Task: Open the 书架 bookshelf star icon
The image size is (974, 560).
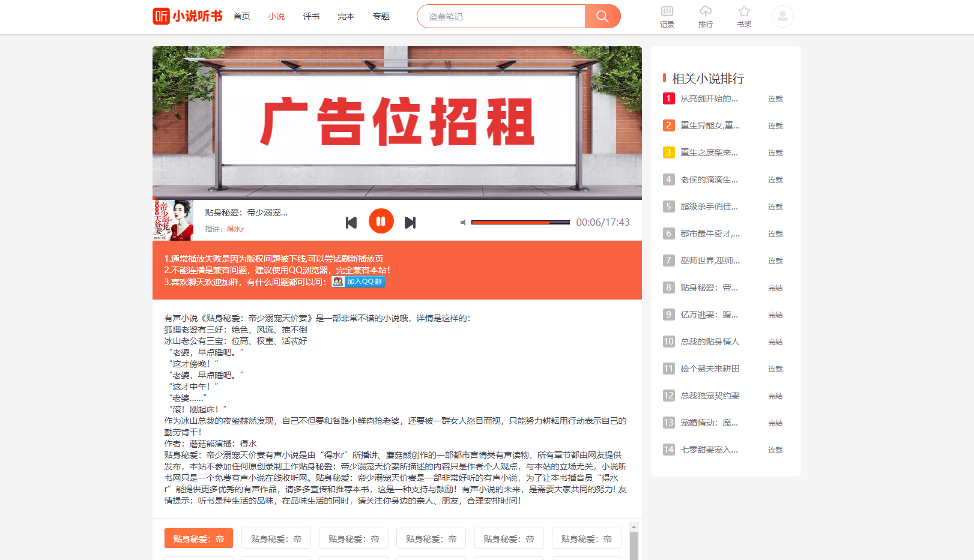Action: click(x=744, y=17)
